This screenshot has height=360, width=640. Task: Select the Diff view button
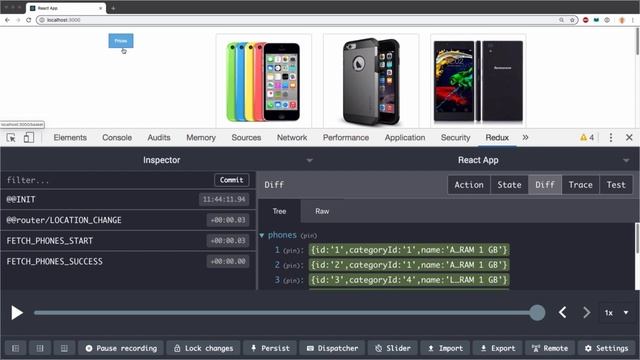[x=545, y=185]
